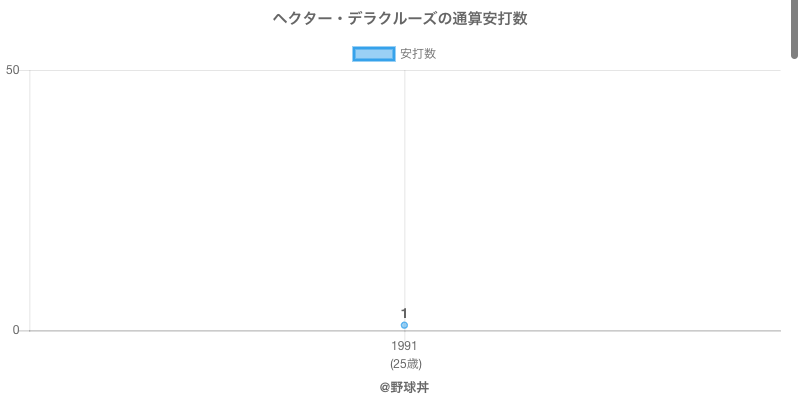Viewport: 800px width, 400px height.
Task: Click the x-axis tick mark below the data point
Action: [404, 335]
